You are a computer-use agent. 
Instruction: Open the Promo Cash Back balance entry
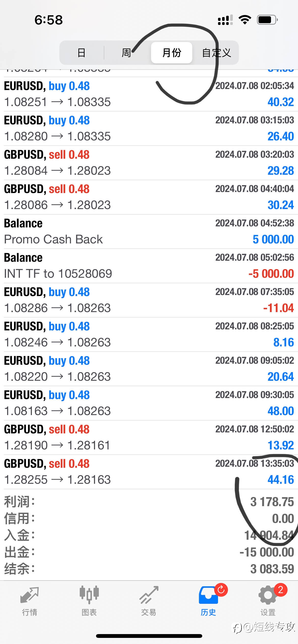pyautogui.click(x=149, y=231)
